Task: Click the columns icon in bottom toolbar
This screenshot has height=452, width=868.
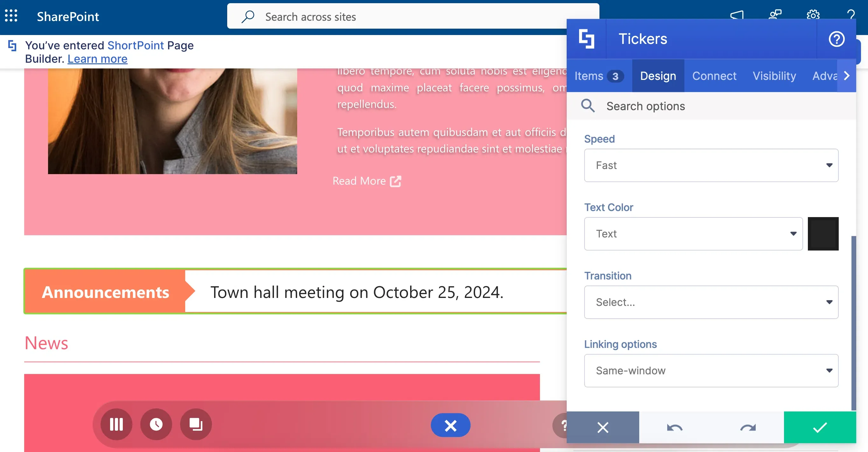Action: [116, 424]
